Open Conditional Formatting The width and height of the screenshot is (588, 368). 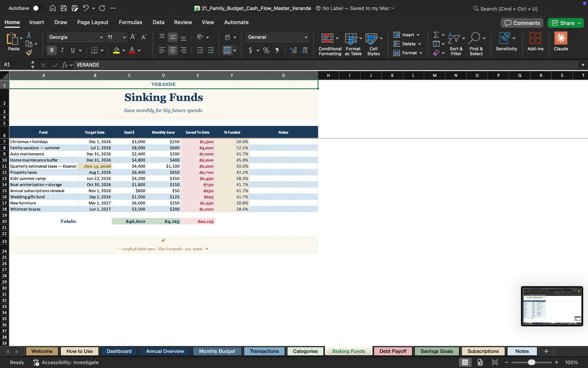click(330, 44)
